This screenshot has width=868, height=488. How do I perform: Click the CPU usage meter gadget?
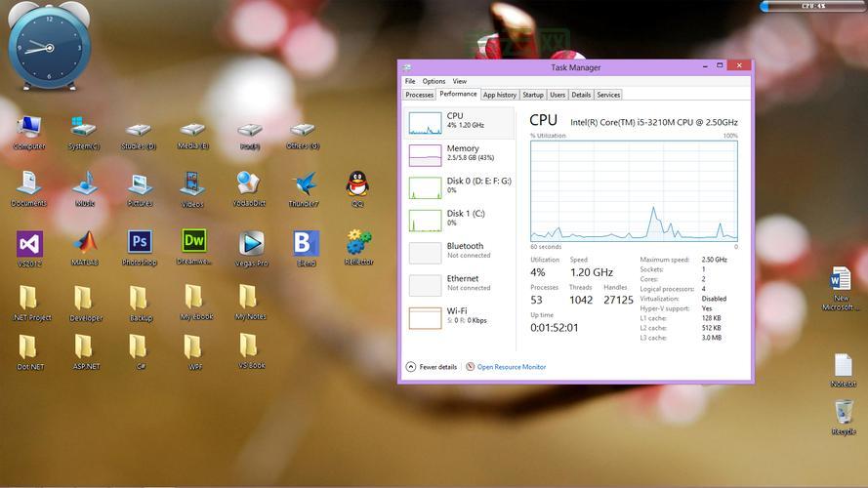[812, 6]
